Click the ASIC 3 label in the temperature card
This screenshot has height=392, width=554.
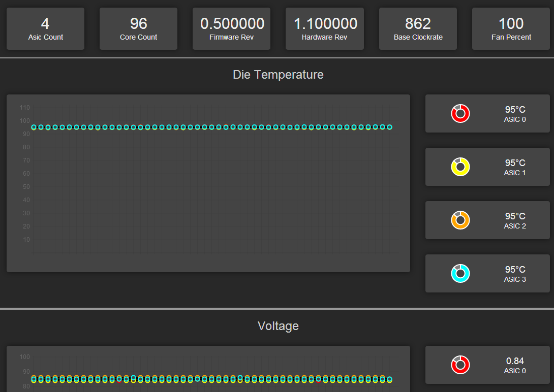(515, 279)
